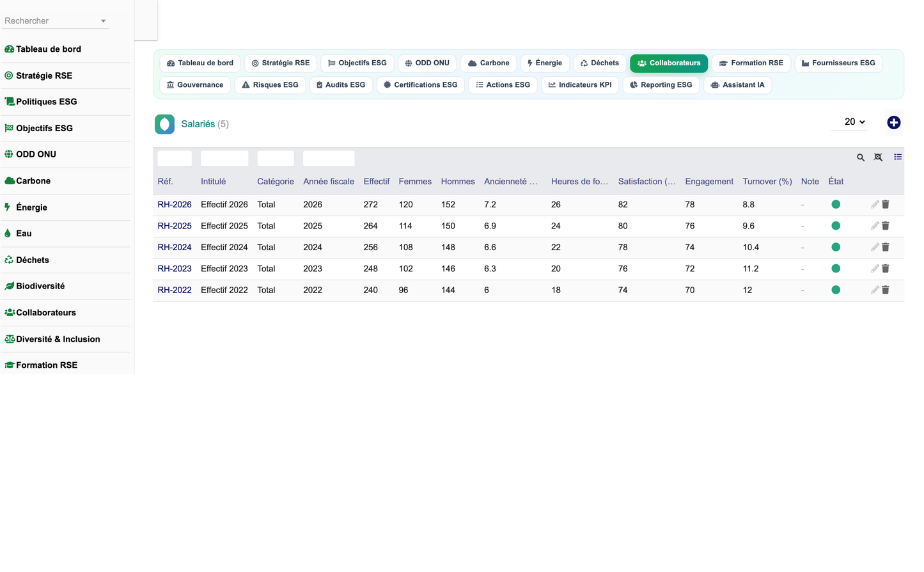This screenshot has width=924, height=572.
Task: Switch to the Indicateurs KPI tab
Action: [x=579, y=85]
